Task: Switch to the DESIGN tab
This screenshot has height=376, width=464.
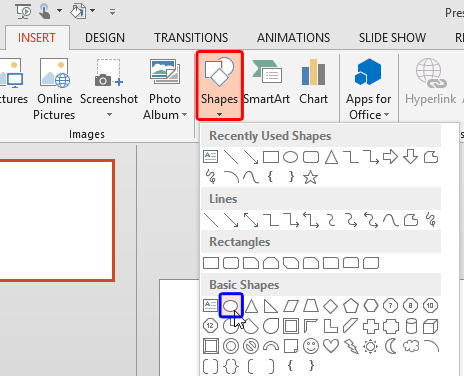Action: pyautogui.click(x=105, y=38)
